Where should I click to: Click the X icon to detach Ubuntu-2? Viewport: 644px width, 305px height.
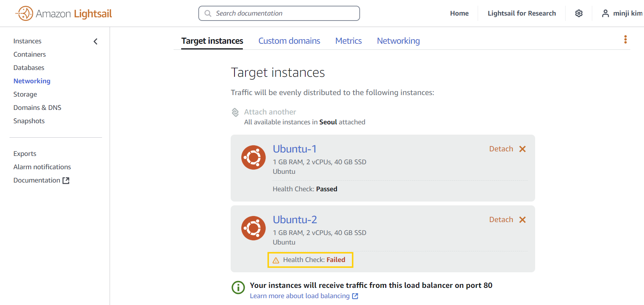523,220
